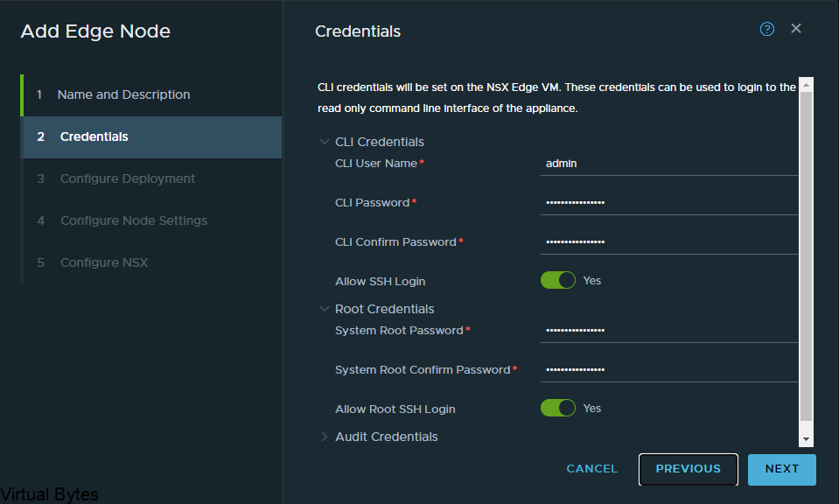The image size is (839, 504).
Task: Focus the CLI User Name field
Action: (669, 164)
